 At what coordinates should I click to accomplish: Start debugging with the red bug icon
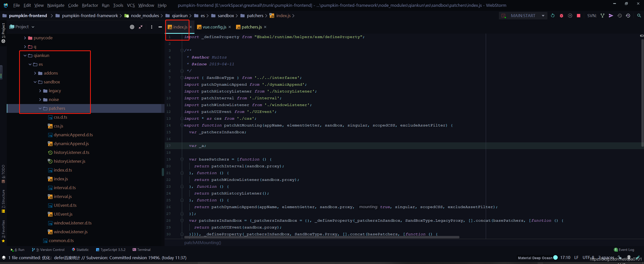(561, 16)
